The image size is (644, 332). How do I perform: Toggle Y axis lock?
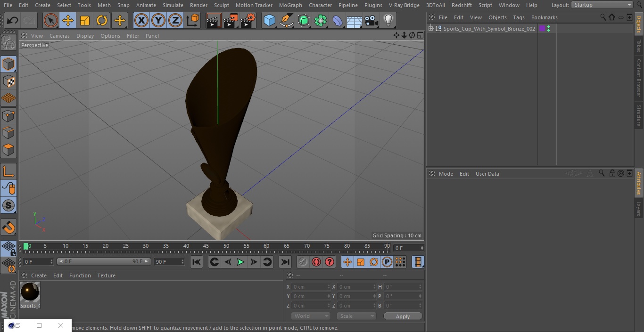coord(158,20)
